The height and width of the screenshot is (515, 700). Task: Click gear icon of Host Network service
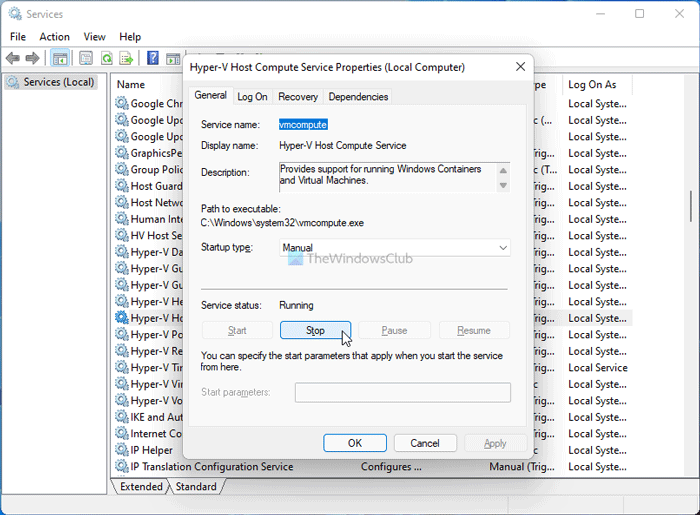pyautogui.click(x=122, y=202)
